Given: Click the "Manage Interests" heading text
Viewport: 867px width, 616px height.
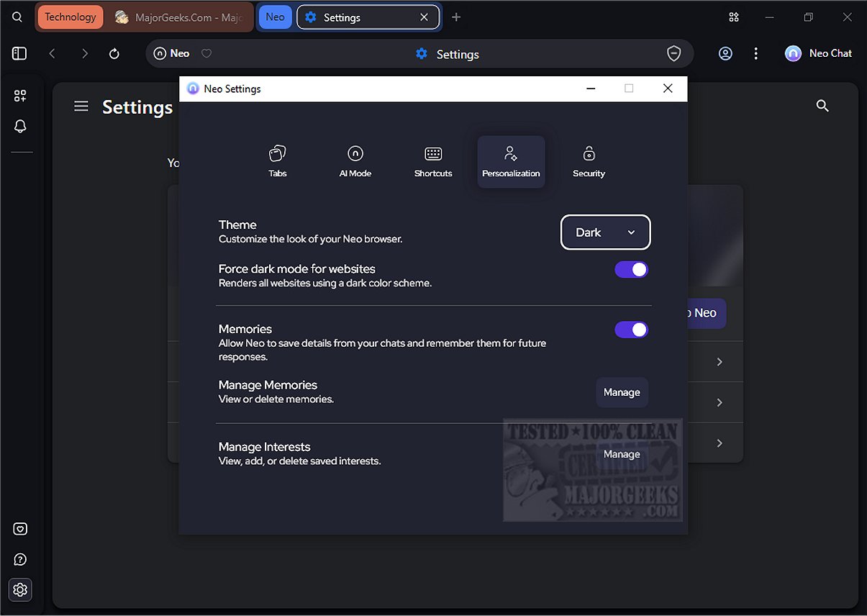Looking at the screenshot, I should point(265,447).
